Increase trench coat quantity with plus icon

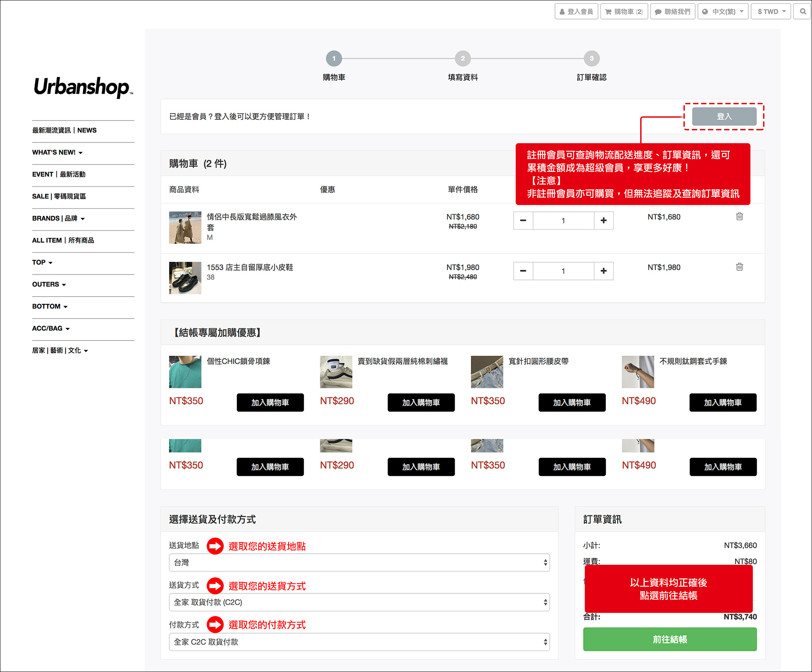click(x=603, y=220)
